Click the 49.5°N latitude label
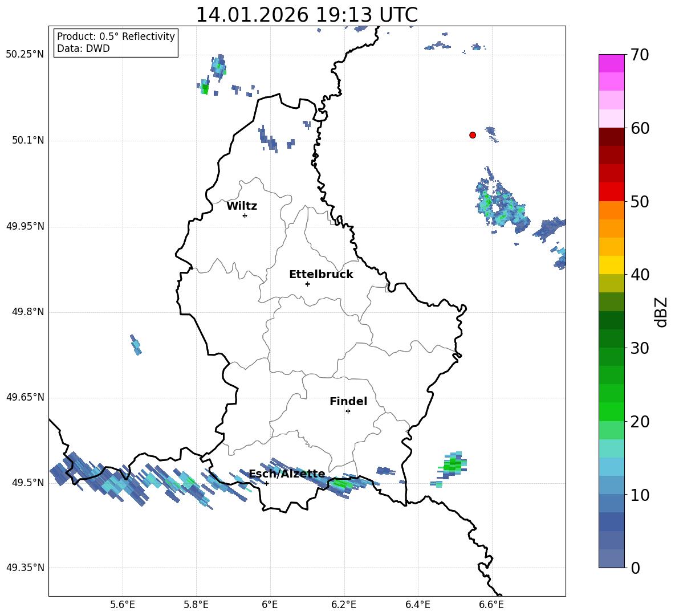The image size is (675, 616). tap(28, 483)
